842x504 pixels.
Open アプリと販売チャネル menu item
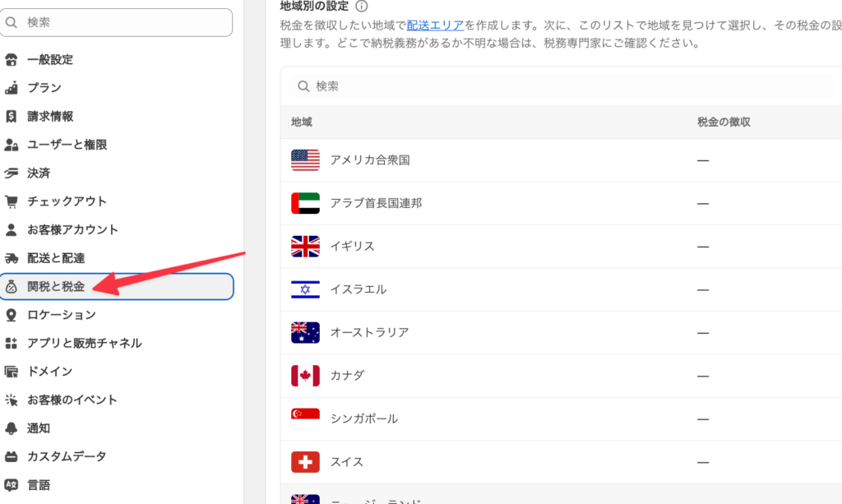[117, 343]
